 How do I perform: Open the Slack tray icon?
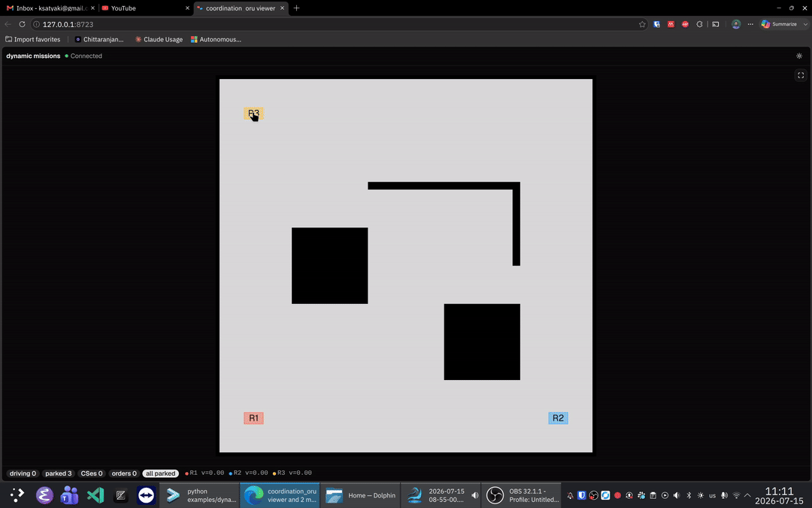tap(641, 495)
